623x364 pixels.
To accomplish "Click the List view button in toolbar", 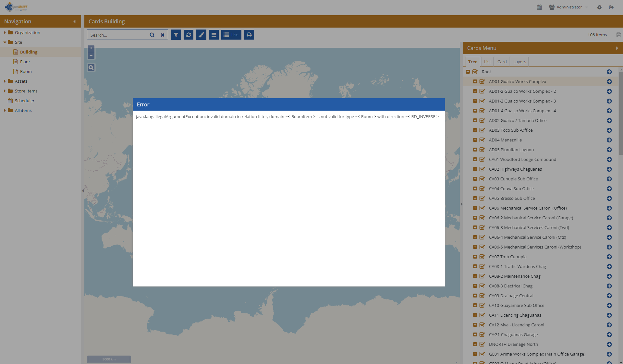I will click(231, 35).
